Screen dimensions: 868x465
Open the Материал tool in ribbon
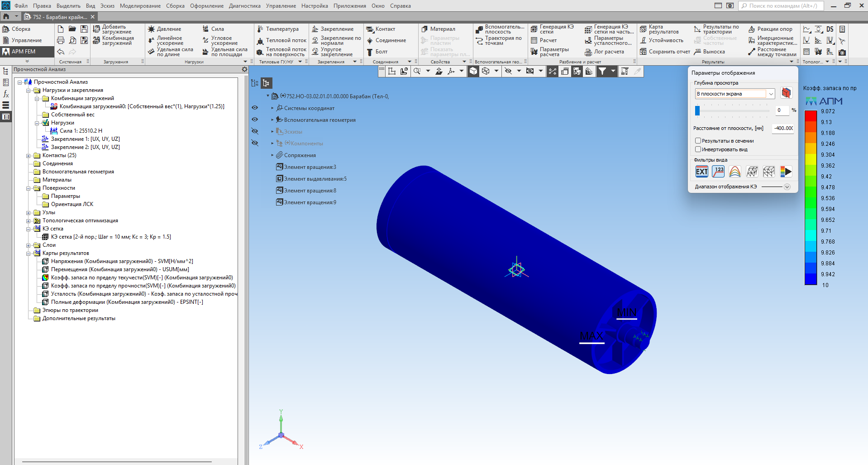pyautogui.click(x=424, y=29)
